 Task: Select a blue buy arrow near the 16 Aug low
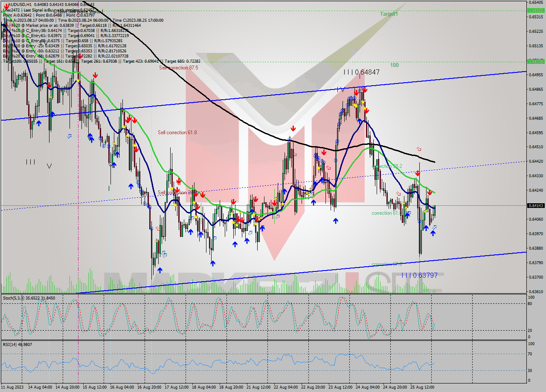pyautogui.click(x=160, y=270)
